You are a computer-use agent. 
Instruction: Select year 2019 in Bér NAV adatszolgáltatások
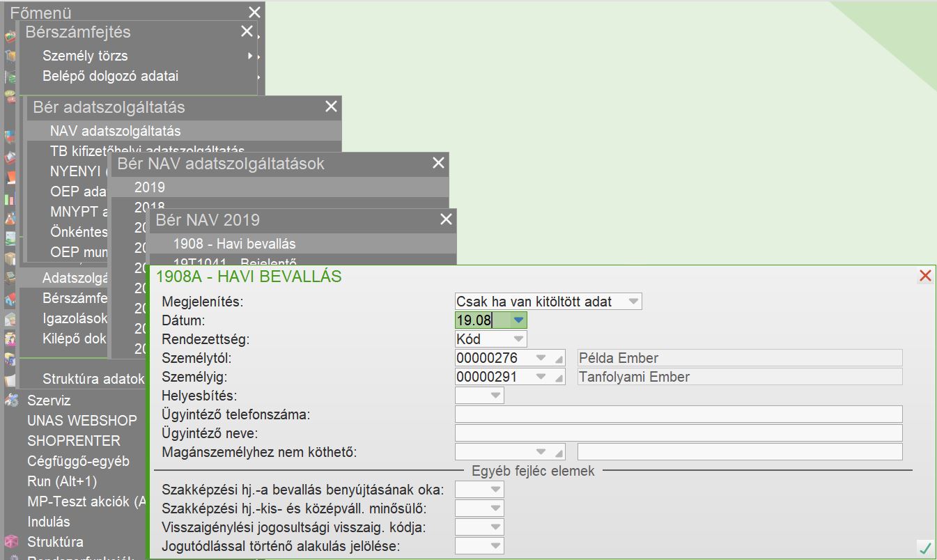pyautogui.click(x=150, y=187)
